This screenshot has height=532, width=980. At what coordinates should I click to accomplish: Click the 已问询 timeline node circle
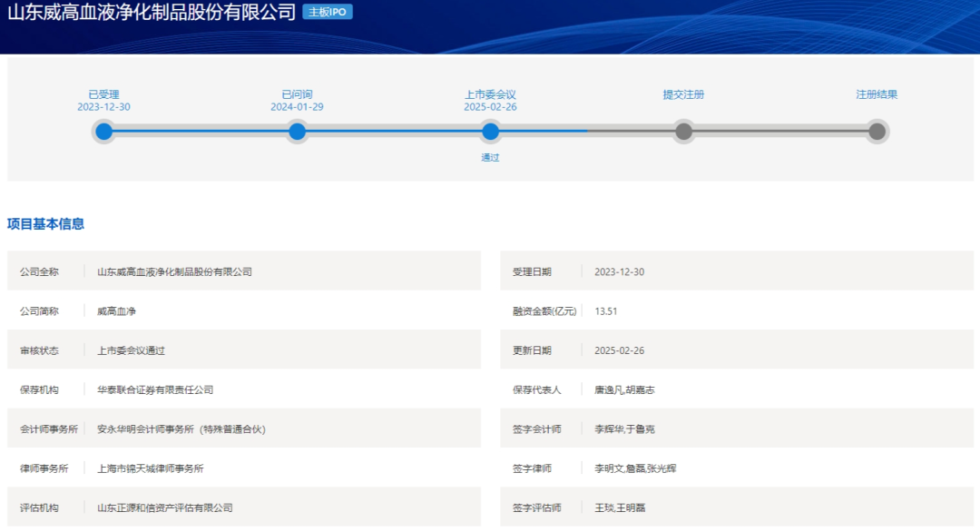tap(297, 132)
